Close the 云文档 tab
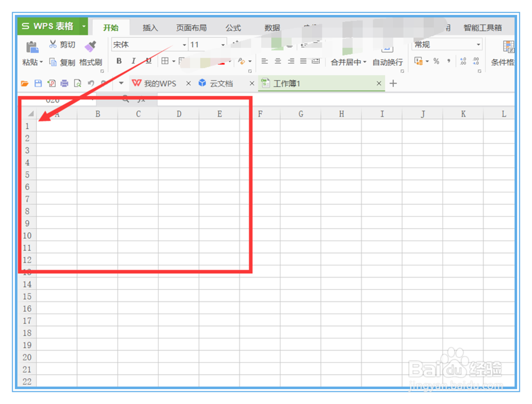Screen dimensions: 532x404 point(252,83)
